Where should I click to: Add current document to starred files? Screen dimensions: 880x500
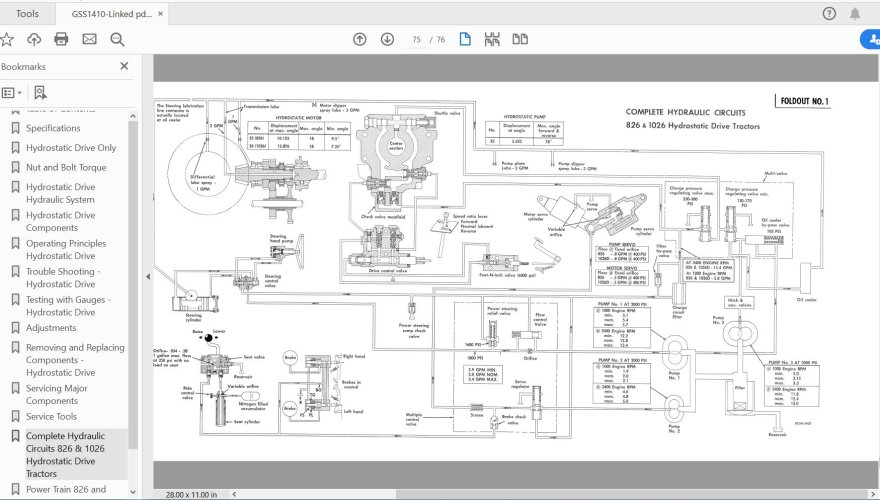coord(7,39)
